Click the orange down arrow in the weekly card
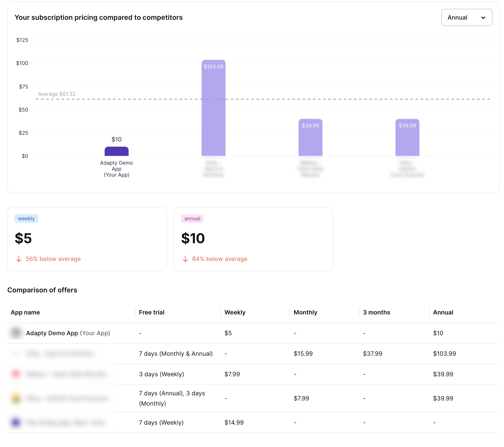The image size is (504, 447). point(19,259)
